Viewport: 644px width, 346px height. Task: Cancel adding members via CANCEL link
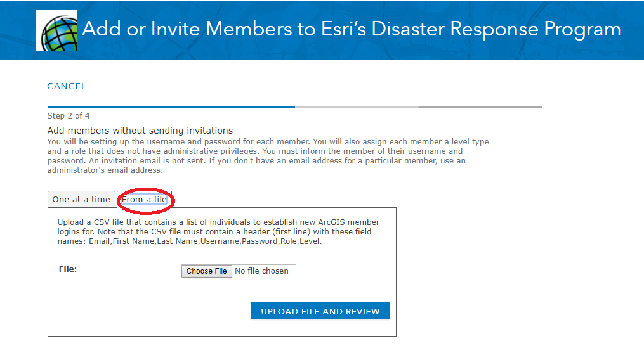tap(67, 86)
